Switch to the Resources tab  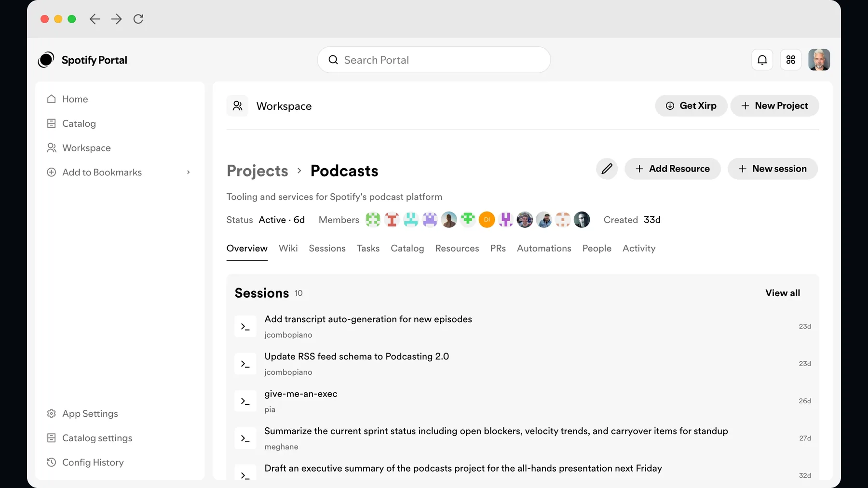coord(457,249)
